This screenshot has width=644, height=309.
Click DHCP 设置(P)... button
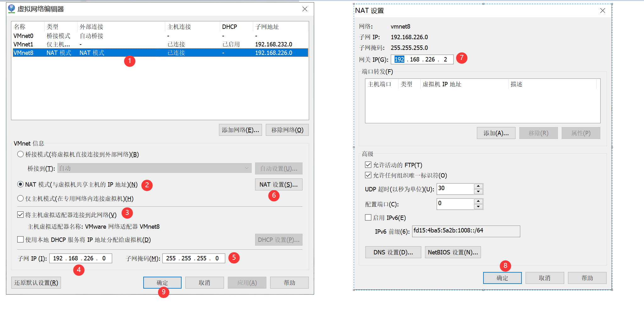tap(279, 240)
